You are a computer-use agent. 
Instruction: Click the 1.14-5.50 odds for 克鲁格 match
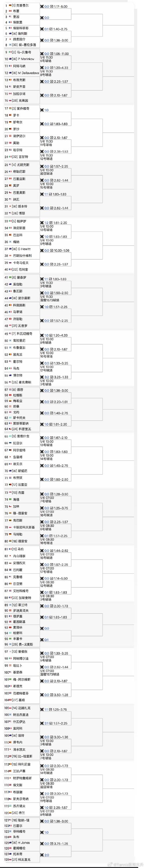click(61, 579)
